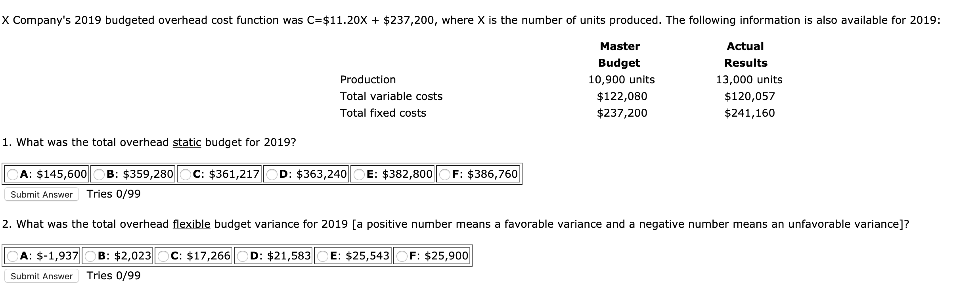Screen dimensions: 980x292
Task: Select answer B: $359,280 for question 1
Action: tap(98, 173)
